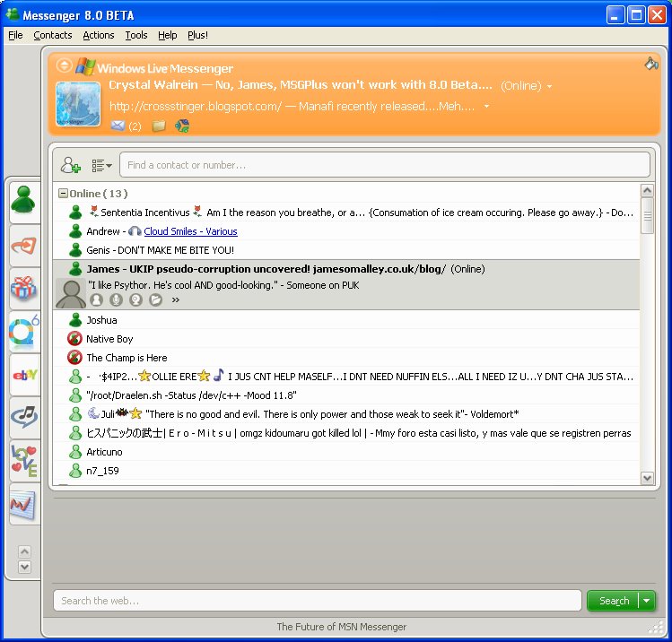Click the headphones icon next to Andrew
This screenshot has height=642, width=672.
135,231
